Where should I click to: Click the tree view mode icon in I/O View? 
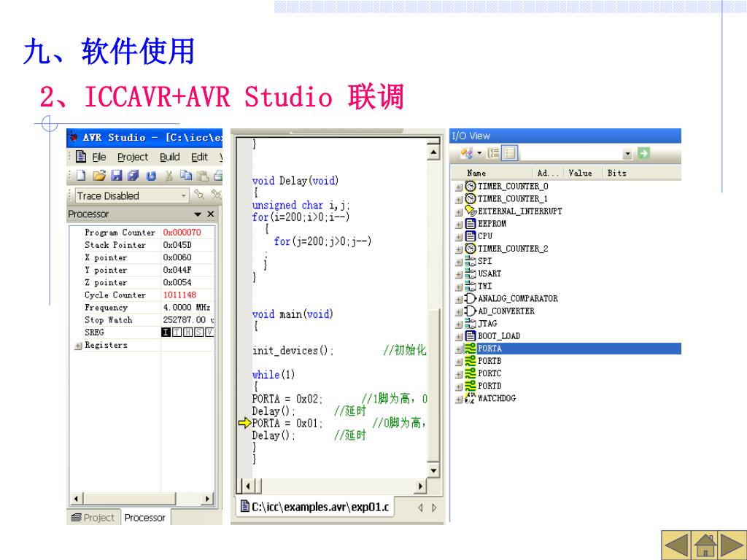tap(493, 153)
